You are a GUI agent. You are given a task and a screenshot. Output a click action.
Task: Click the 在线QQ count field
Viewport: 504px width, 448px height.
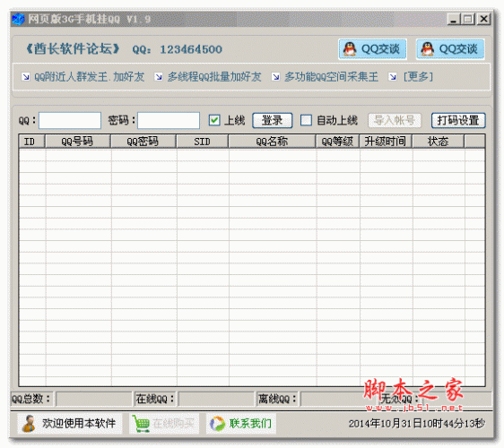tap(216, 400)
